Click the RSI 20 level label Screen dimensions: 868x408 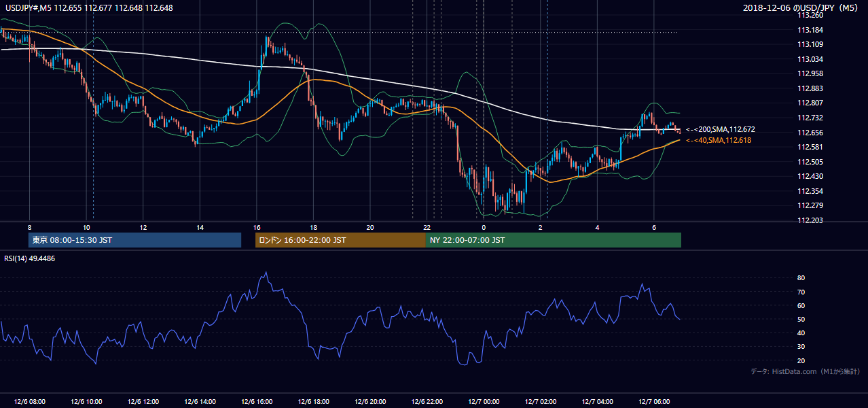801,360
